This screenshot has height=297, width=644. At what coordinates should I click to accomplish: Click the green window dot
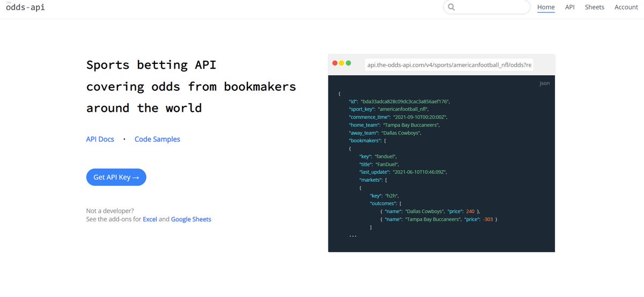click(x=348, y=63)
